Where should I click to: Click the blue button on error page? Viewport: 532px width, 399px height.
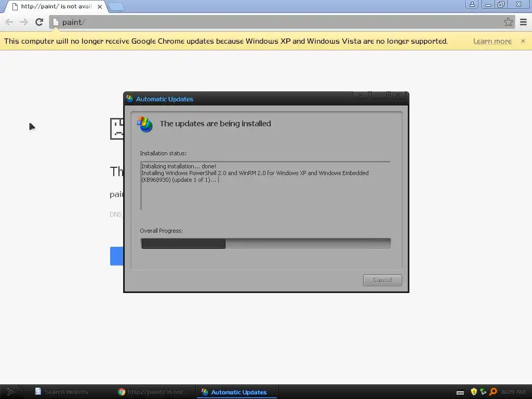tap(116, 256)
